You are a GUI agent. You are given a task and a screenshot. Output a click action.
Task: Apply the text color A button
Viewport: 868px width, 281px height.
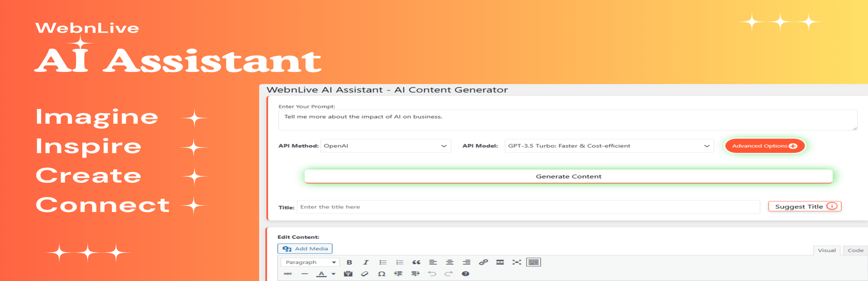coord(322,274)
